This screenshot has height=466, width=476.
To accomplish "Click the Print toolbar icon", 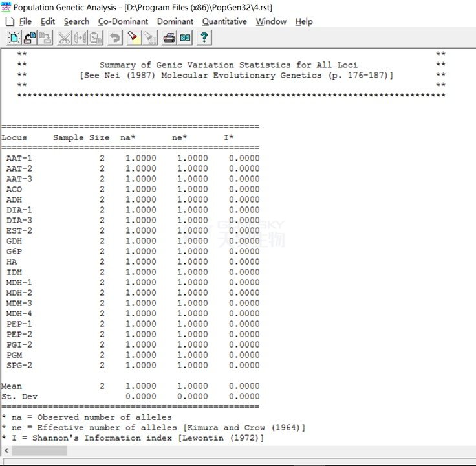I will coord(169,38).
